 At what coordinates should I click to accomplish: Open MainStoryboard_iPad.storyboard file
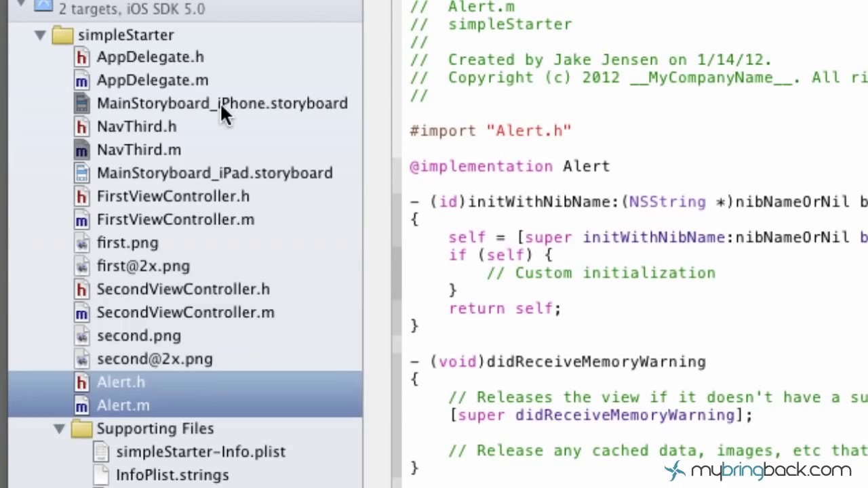click(x=214, y=174)
